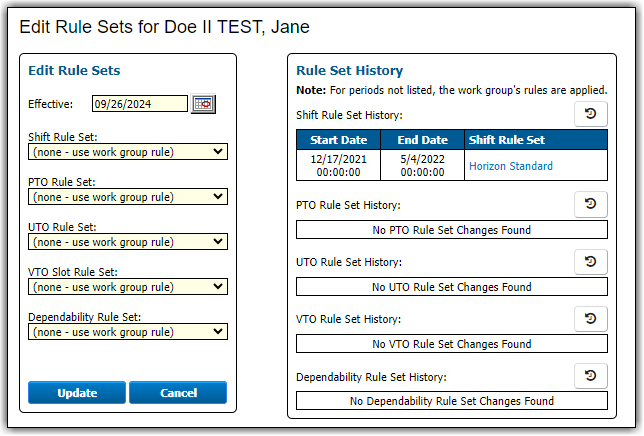Screen dimensions: 644x436
Task: Click the 12/17/2021 start date cell
Action: pos(338,165)
